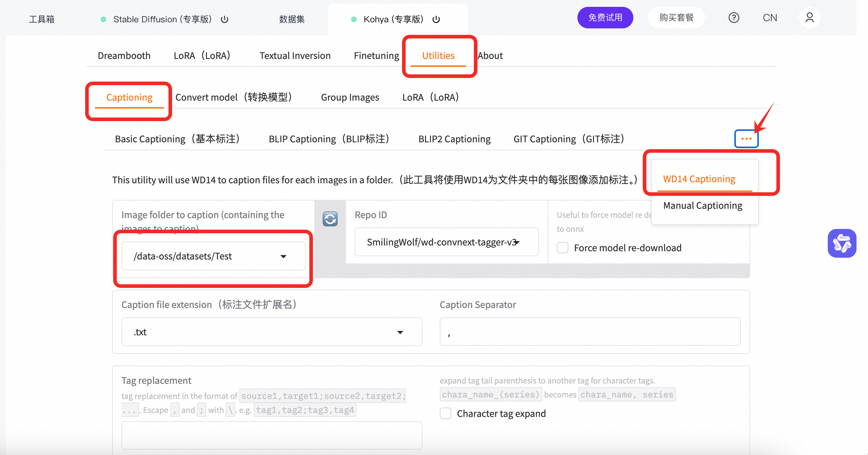
Task: Expand caption file extension .txt dropdown
Action: 400,332
